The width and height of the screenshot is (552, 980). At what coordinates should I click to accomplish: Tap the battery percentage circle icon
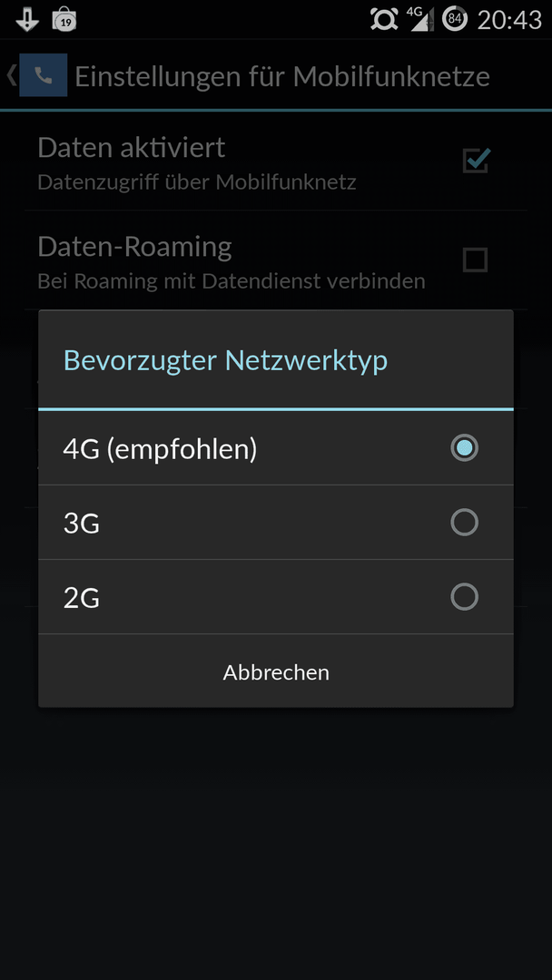tap(455, 19)
